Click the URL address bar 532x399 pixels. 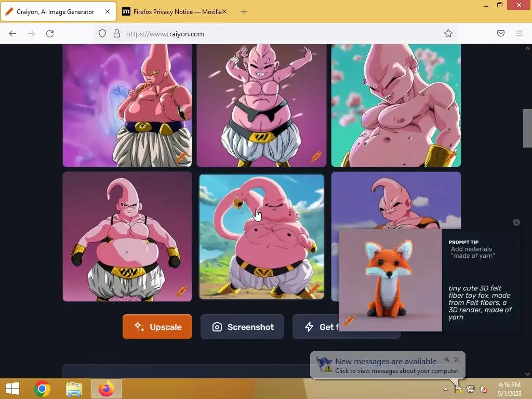click(x=275, y=34)
